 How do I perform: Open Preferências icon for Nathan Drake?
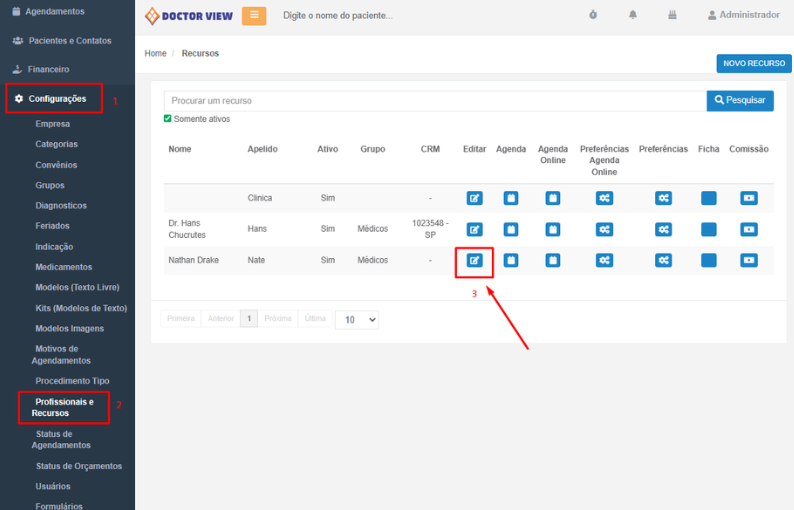click(663, 261)
